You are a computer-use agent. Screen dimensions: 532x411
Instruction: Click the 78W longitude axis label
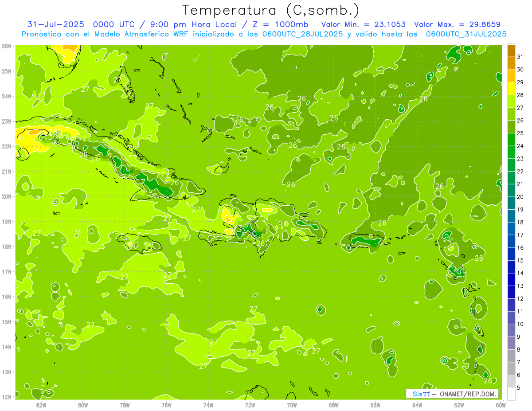(125, 405)
